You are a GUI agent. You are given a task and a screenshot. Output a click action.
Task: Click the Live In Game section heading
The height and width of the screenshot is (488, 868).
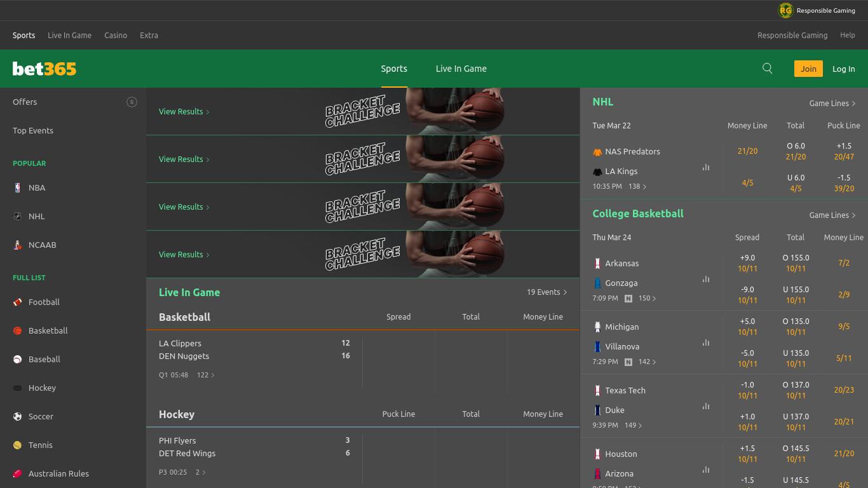[189, 292]
